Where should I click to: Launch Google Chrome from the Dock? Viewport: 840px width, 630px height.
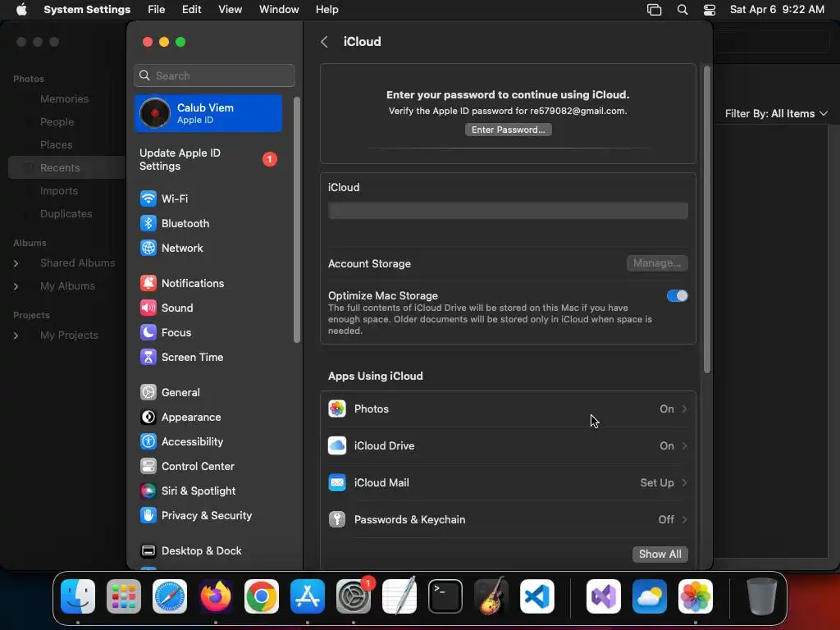[262, 596]
